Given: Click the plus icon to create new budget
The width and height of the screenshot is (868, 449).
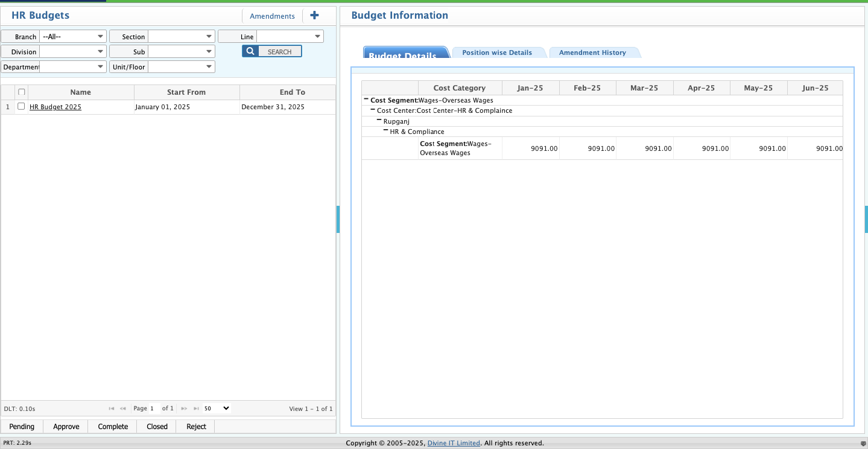Looking at the screenshot, I should [314, 15].
